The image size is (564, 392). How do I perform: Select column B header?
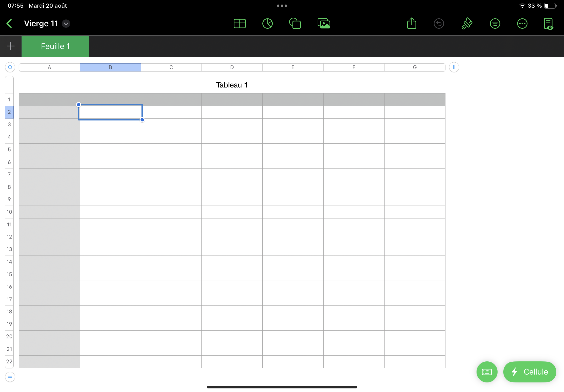pyautogui.click(x=110, y=67)
